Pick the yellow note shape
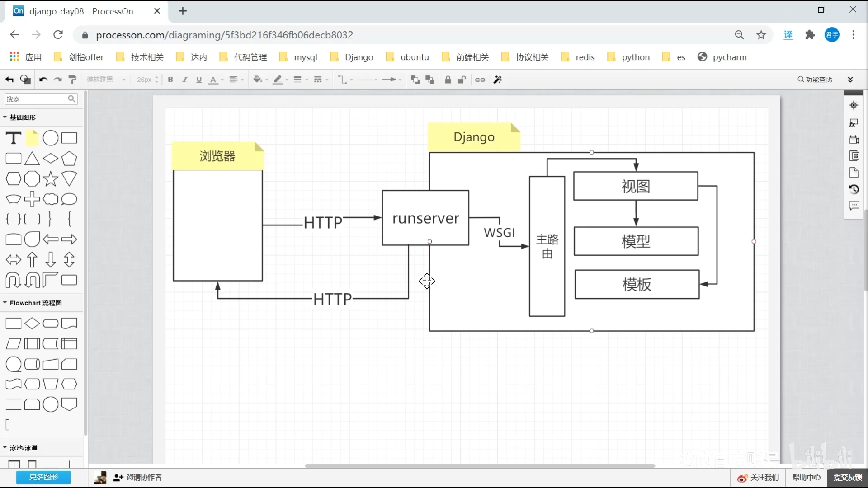868x488 pixels. (32, 138)
